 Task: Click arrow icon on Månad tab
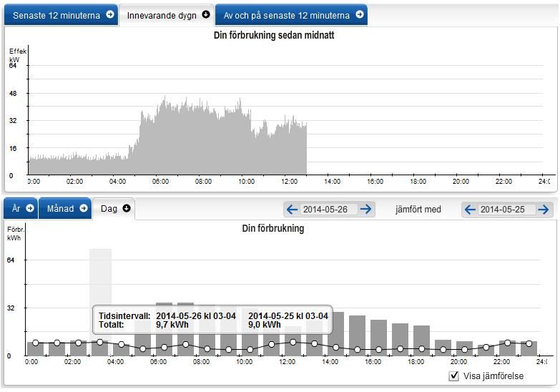point(84,208)
